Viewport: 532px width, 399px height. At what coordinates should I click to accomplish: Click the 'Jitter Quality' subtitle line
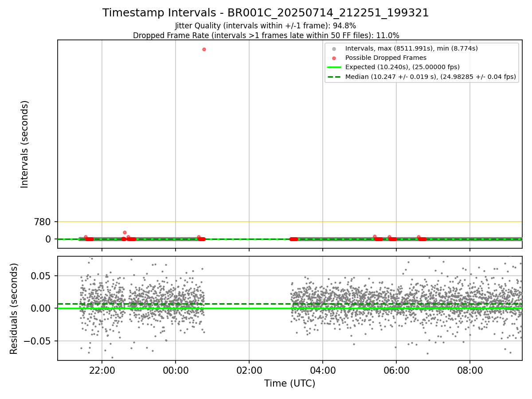(x=266, y=26)
